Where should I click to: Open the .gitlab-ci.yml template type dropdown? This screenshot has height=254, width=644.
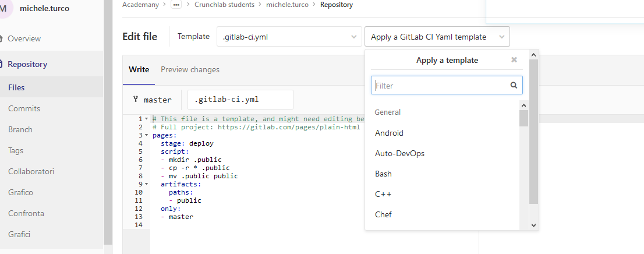tap(289, 37)
